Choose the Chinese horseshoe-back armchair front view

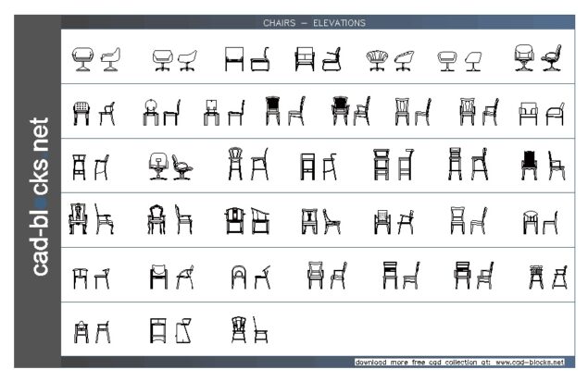tap(235, 221)
